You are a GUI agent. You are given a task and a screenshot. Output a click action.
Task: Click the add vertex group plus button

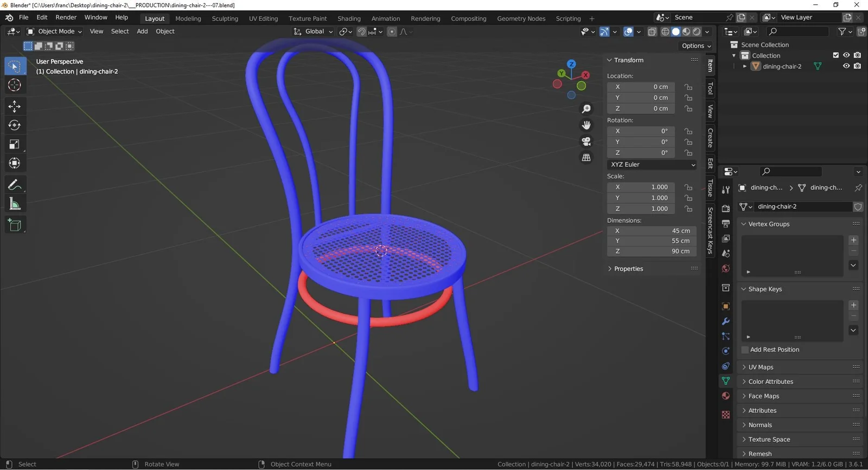pos(853,240)
